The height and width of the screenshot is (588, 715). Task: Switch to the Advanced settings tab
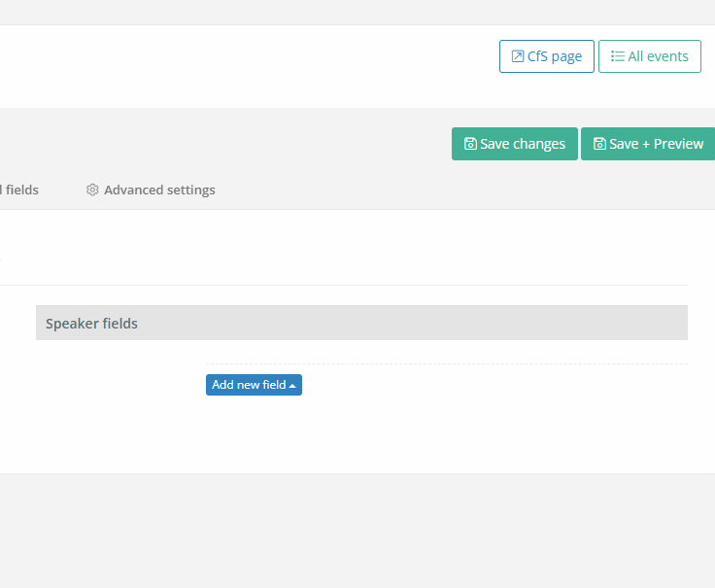tap(151, 190)
